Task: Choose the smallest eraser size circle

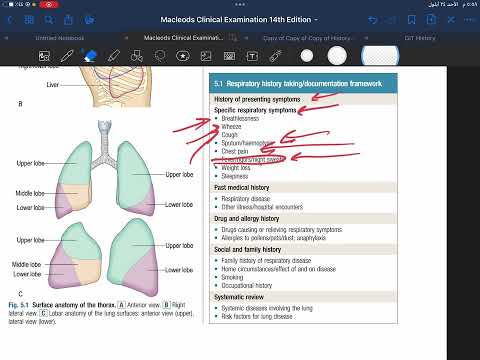Action: click(307, 56)
